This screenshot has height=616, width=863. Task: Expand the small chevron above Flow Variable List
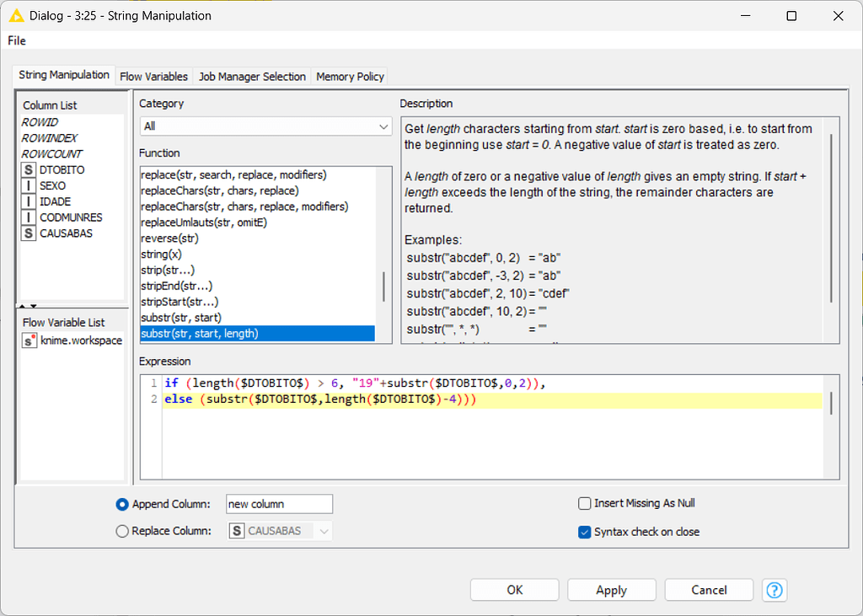coord(23,307)
